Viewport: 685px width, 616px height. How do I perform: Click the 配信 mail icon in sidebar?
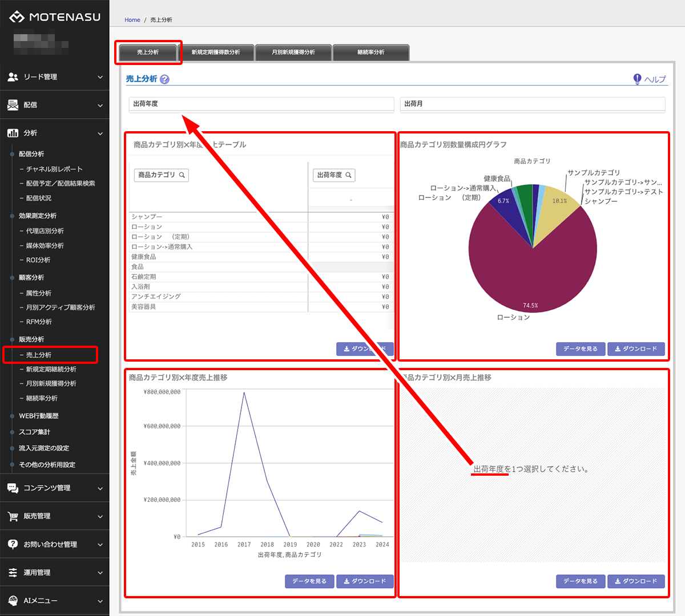(x=13, y=105)
